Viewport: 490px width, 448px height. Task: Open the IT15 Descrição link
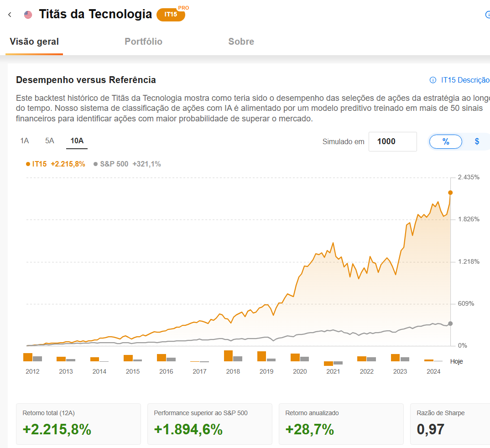pyautogui.click(x=465, y=80)
